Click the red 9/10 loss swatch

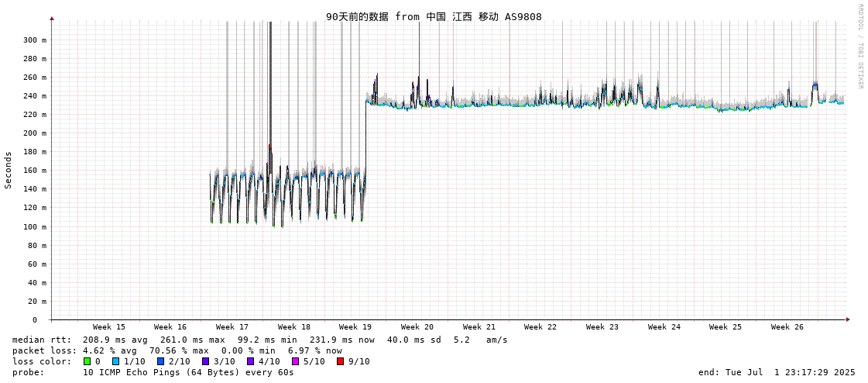coord(340,361)
